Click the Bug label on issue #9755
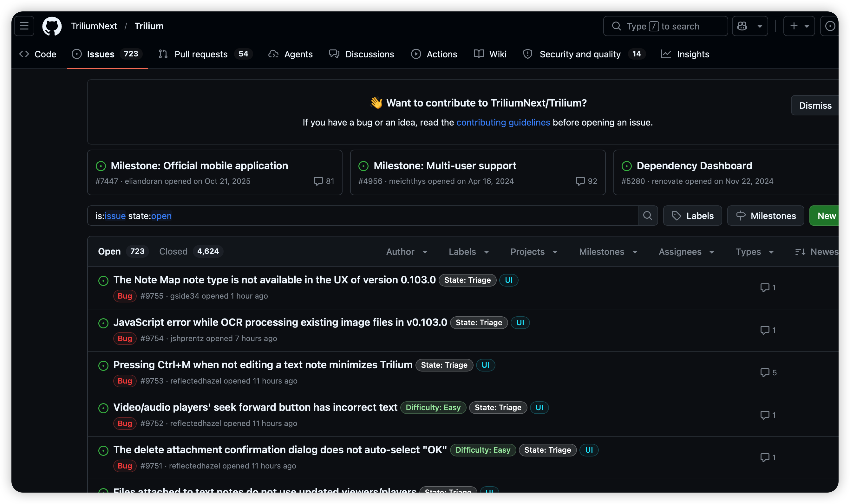Screen dimensions: 850x504 coord(125,296)
